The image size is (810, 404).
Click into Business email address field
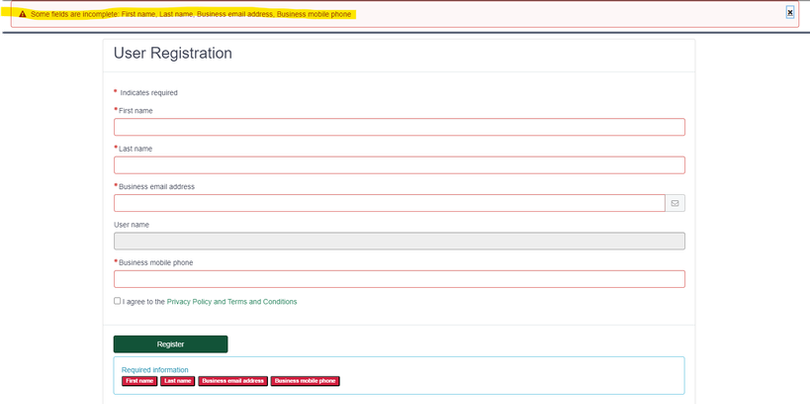(x=390, y=203)
